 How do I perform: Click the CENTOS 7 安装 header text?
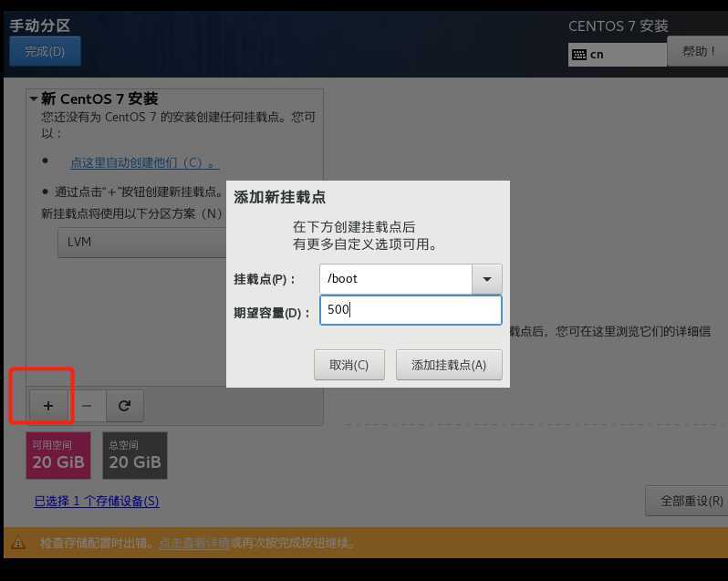[618, 26]
